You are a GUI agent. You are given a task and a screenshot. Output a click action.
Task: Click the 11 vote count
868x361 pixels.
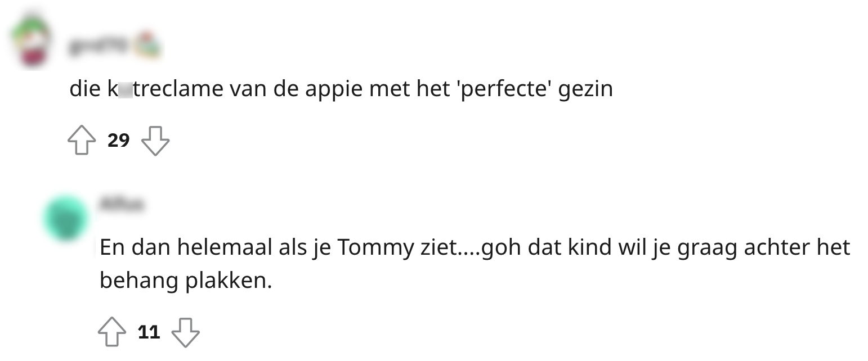[149, 332]
